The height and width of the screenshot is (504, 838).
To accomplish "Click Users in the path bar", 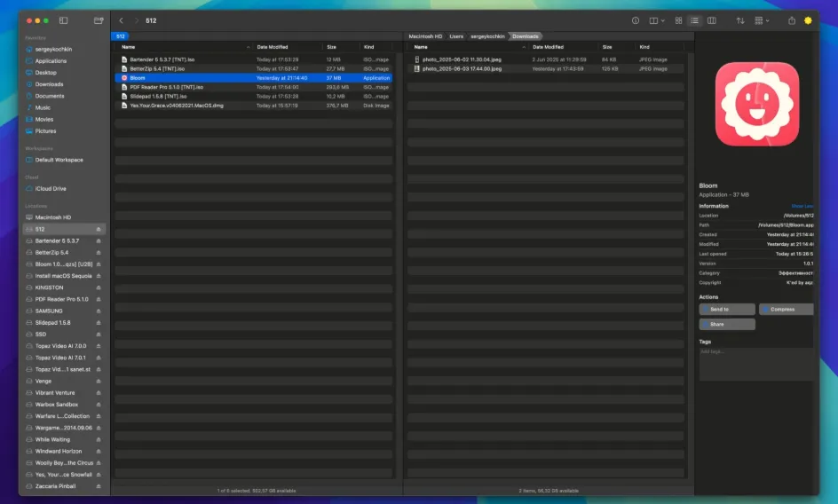I will click(456, 36).
